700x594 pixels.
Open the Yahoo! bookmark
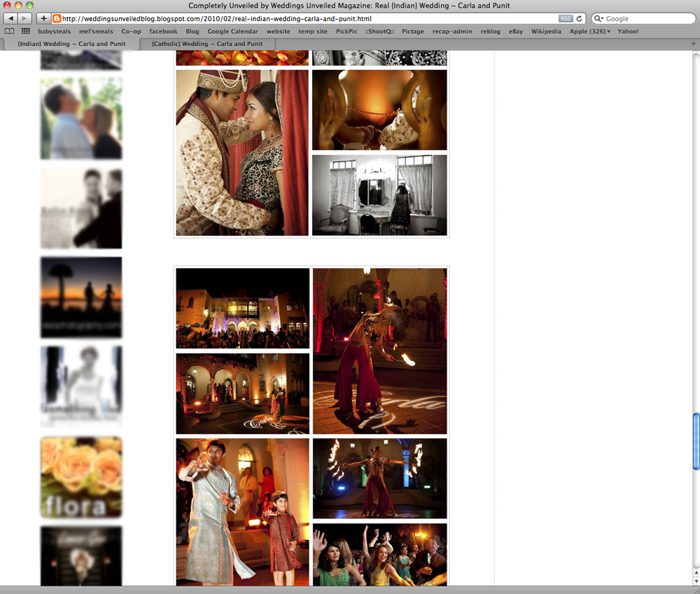pyautogui.click(x=628, y=32)
